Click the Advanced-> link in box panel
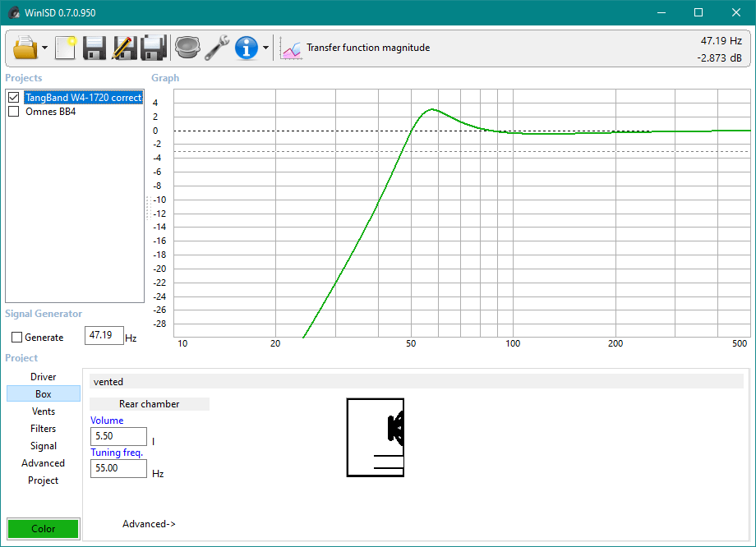 (149, 524)
